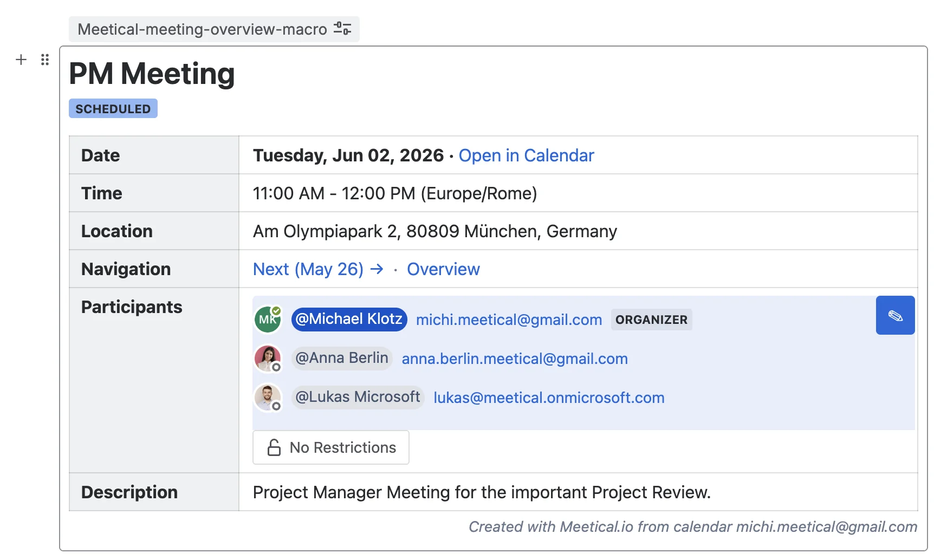Screen dimensions: 934x560
Task: Click the @Anna Berlin mention
Action: pyautogui.click(x=342, y=358)
